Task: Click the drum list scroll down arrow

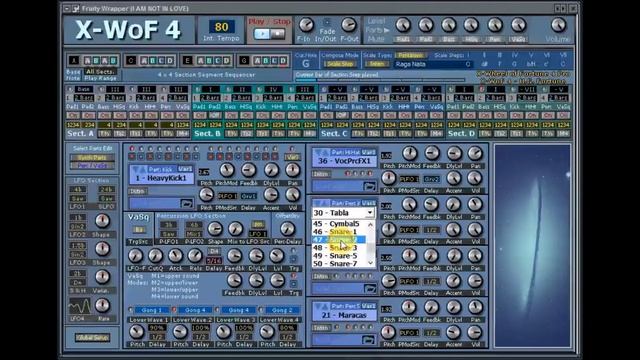Action: [371, 263]
